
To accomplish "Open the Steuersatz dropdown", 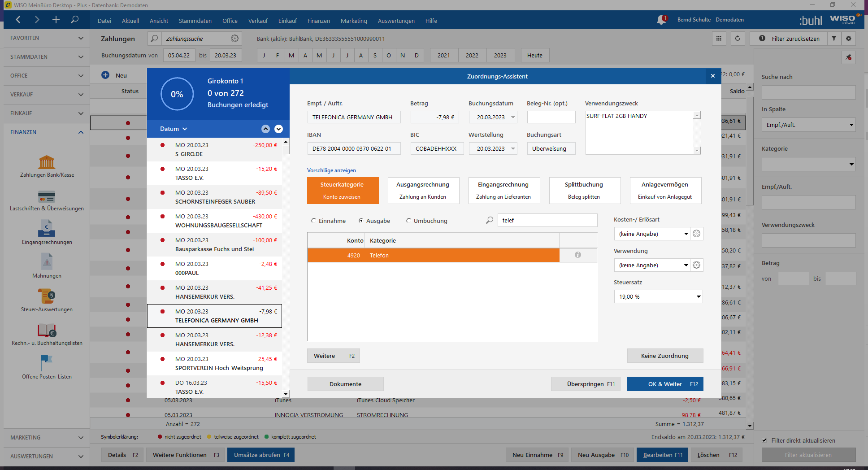I will pos(658,296).
